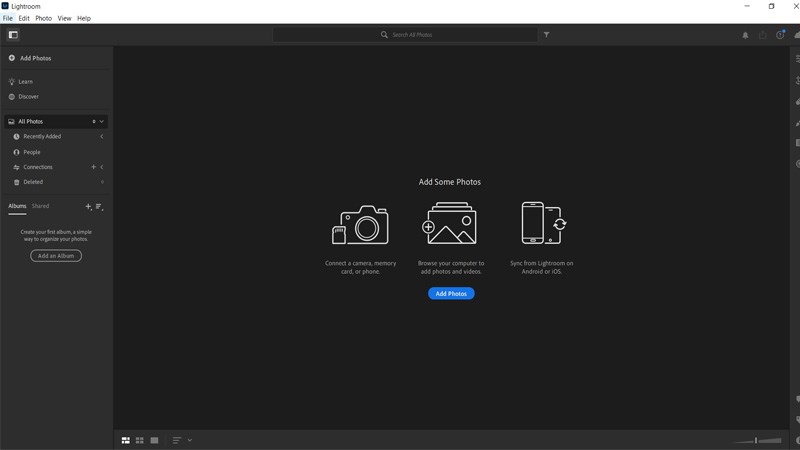Click the plus icon to create album
This screenshot has width=800, height=450.
tap(88, 207)
